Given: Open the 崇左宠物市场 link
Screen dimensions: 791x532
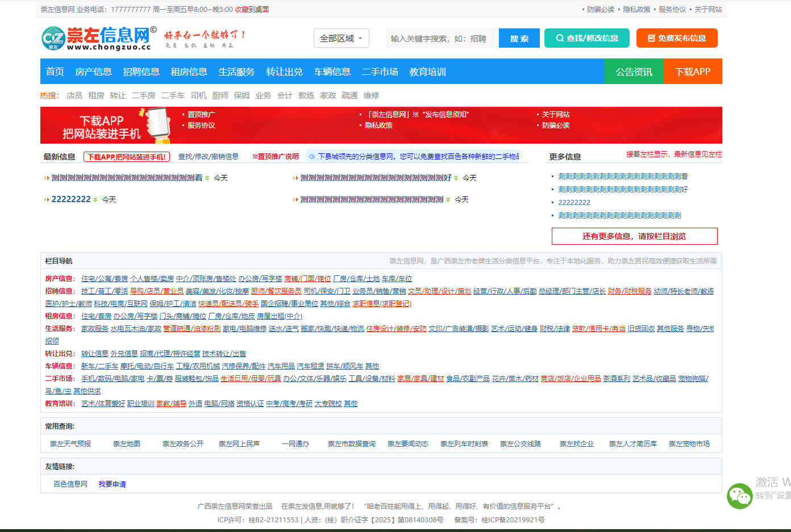Looking at the screenshot, I should coord(689,443).
